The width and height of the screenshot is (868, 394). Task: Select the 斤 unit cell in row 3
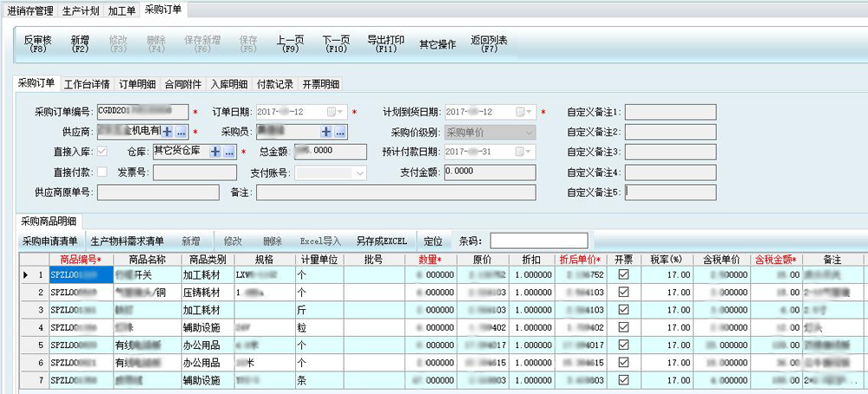coord(319,310)
